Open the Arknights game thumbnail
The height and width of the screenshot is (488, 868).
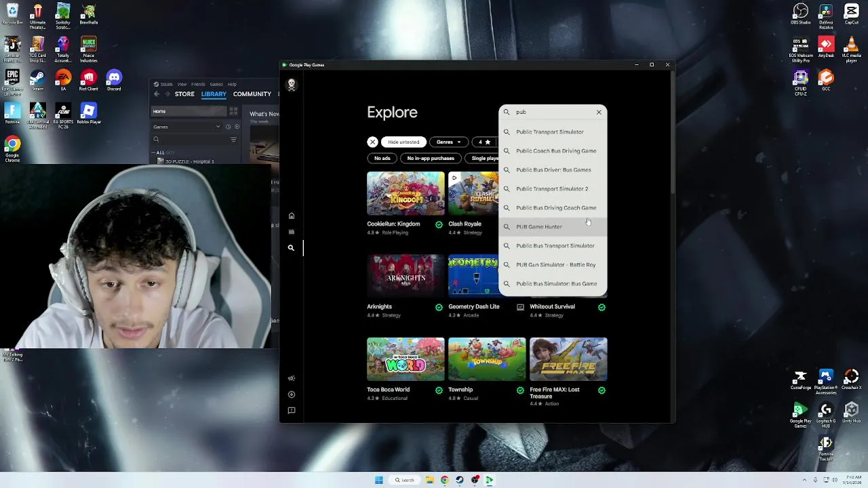(406, 277)
